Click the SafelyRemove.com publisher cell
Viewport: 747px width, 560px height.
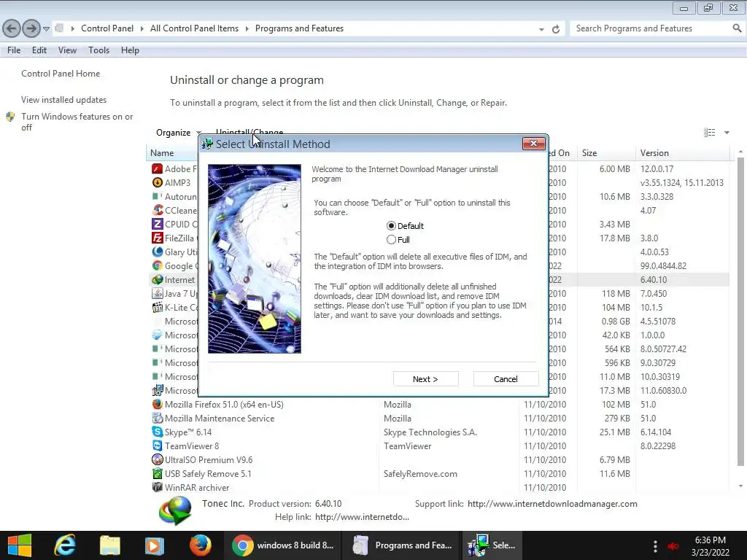[420, 474]
